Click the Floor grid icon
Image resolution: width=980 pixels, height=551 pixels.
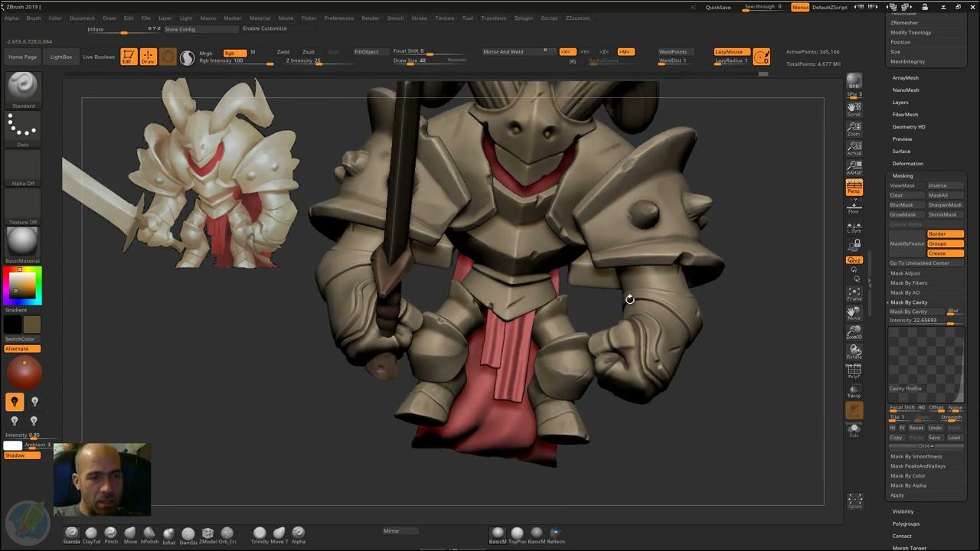pos(854,207)
